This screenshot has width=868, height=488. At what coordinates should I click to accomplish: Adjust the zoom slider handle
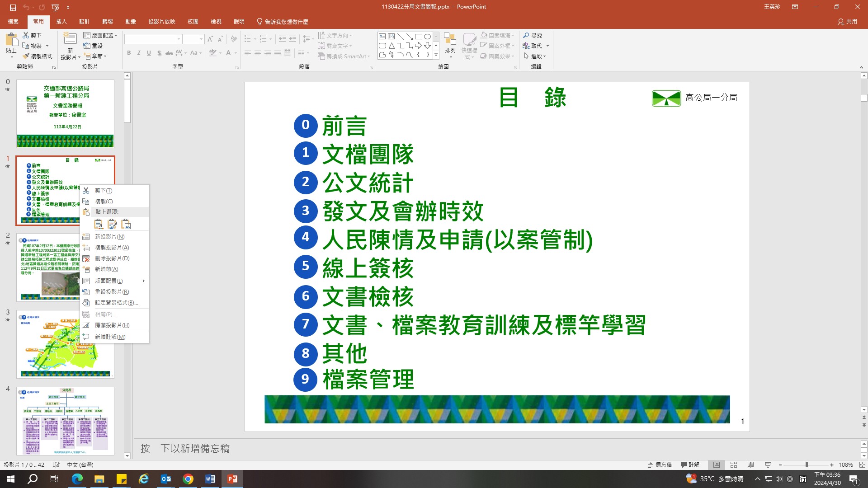[807, 465]
